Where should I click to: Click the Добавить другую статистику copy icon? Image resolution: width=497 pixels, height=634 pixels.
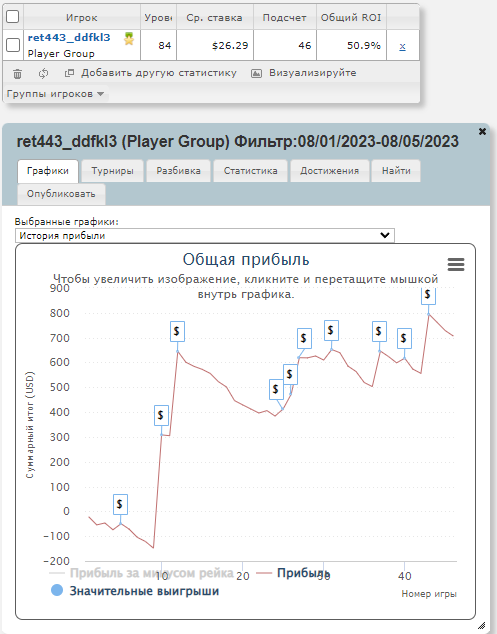[70, 73]
